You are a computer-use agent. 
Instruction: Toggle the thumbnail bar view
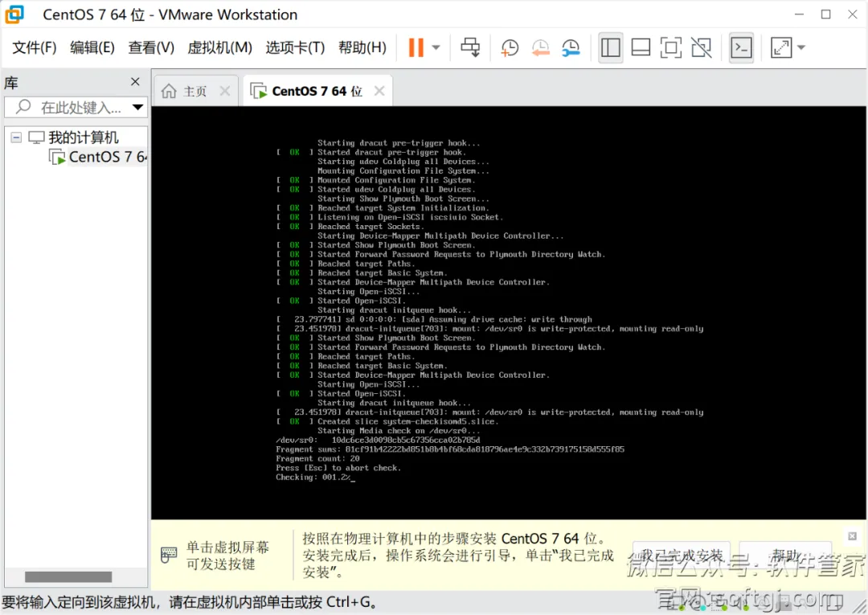pos(641,47)
